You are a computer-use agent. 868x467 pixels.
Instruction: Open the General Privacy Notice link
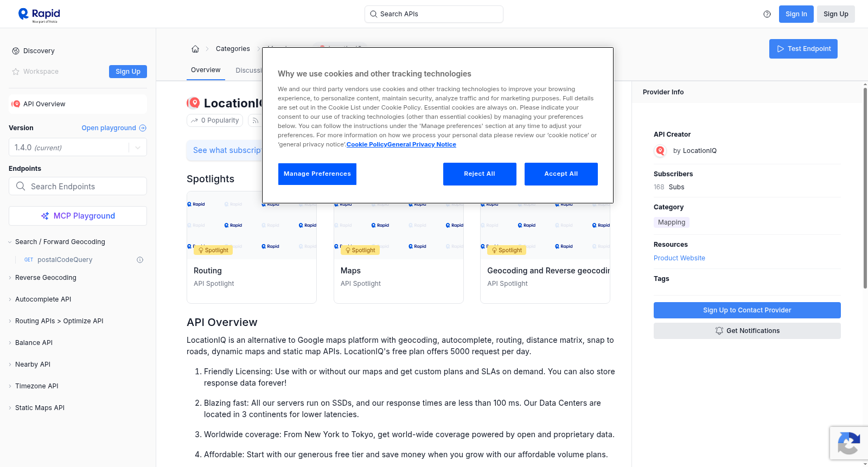[422, 144]
